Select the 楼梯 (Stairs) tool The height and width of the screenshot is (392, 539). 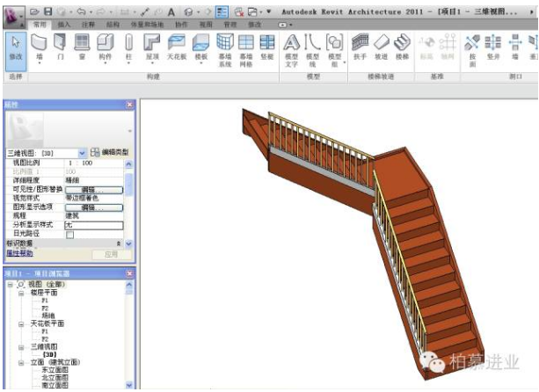click(402, 47)
